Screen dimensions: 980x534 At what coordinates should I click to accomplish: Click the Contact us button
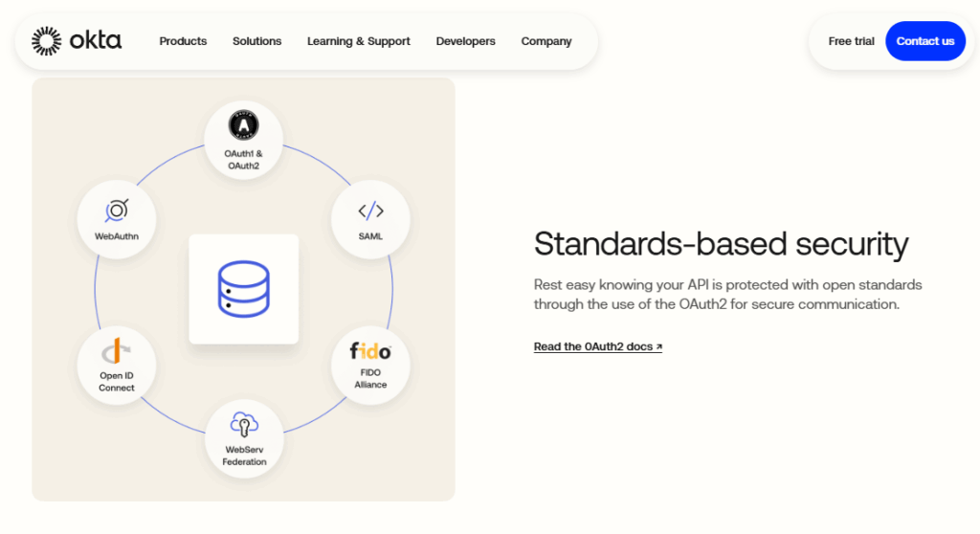coord(925,41)
